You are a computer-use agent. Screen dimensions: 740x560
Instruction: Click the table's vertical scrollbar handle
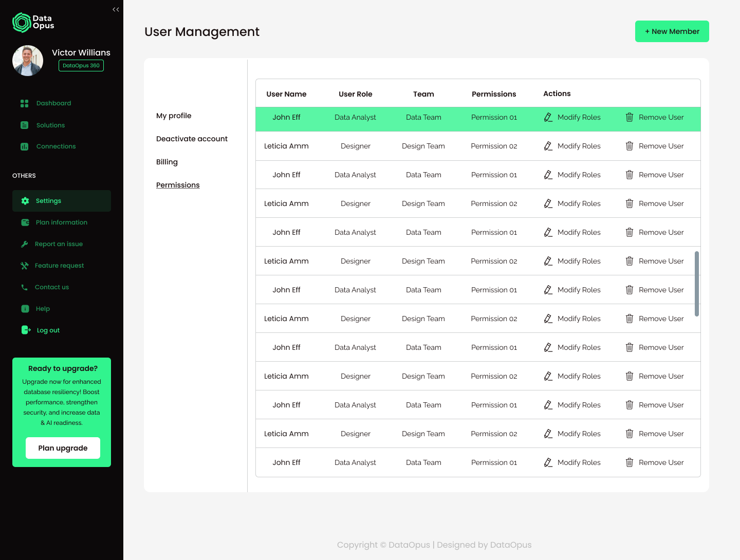pyautogui.click(x=697, y=284)
